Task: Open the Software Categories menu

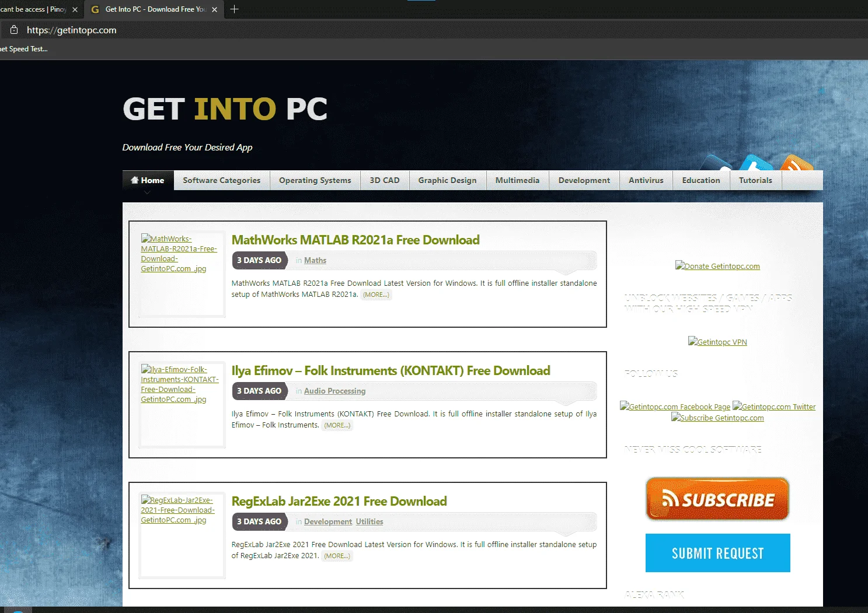Action: click(x=222, y=180)
